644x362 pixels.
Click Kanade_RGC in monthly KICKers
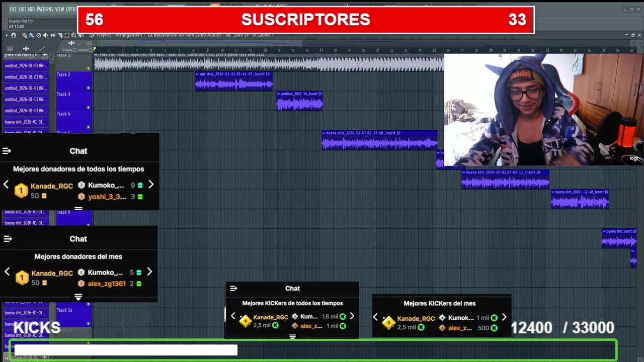pyautogui.click(x=416, y=318)
